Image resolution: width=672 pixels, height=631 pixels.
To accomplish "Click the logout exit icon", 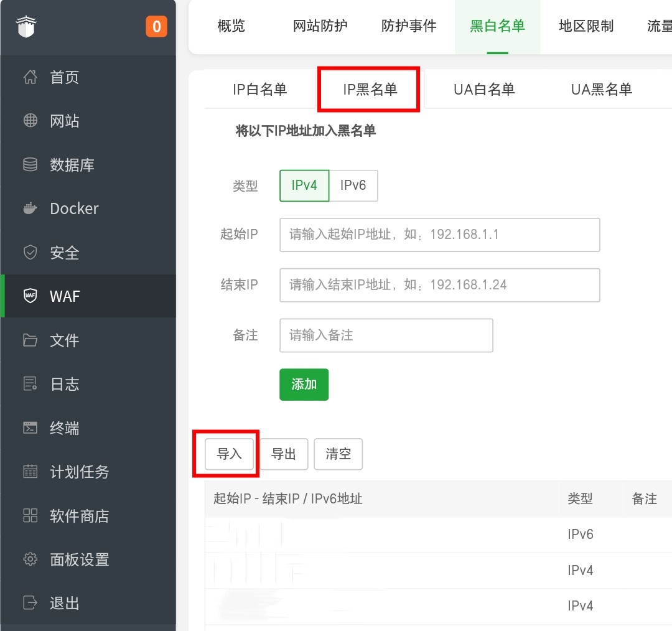I will 30,603.
